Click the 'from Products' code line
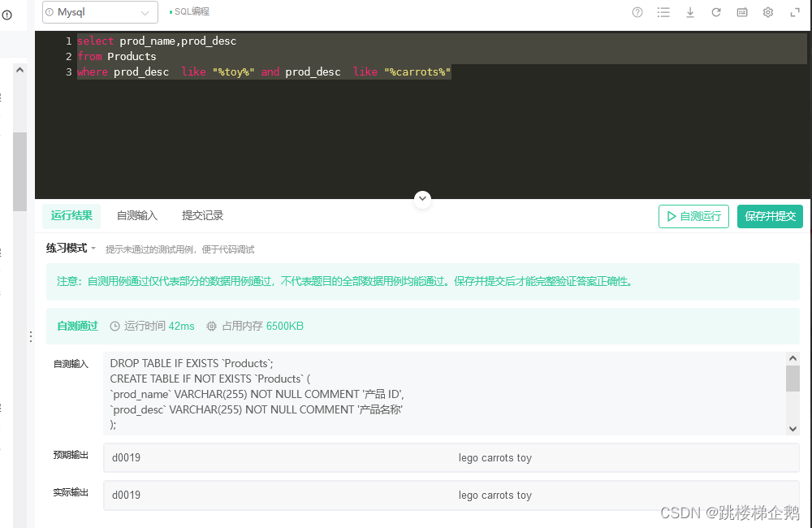812x528 pixels. tap(116, 57)
